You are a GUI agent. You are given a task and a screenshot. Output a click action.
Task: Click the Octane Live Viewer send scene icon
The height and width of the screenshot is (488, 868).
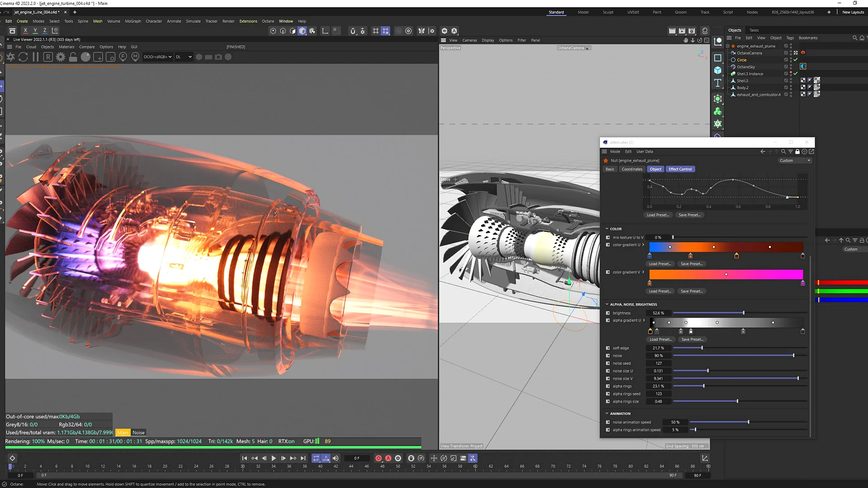11,57
